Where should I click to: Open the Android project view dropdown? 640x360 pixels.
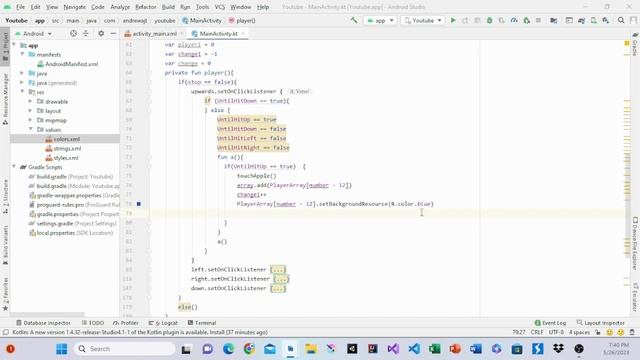(x=33, y=33)
